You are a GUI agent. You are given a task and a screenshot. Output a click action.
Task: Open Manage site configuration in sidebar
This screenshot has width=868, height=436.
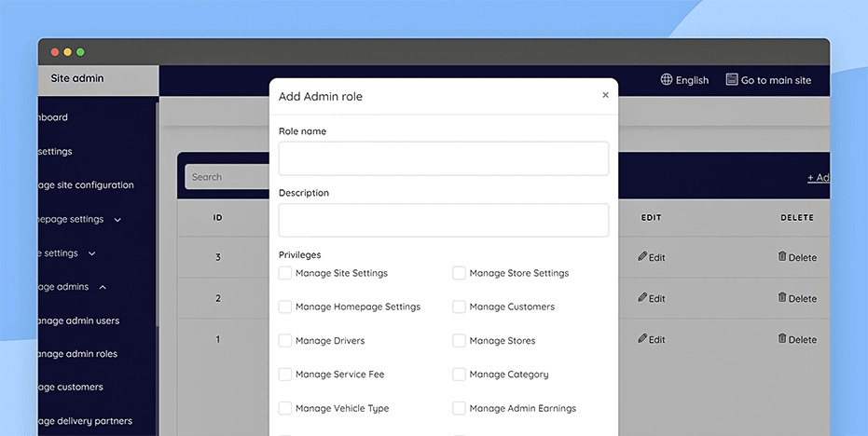point(86,184)
